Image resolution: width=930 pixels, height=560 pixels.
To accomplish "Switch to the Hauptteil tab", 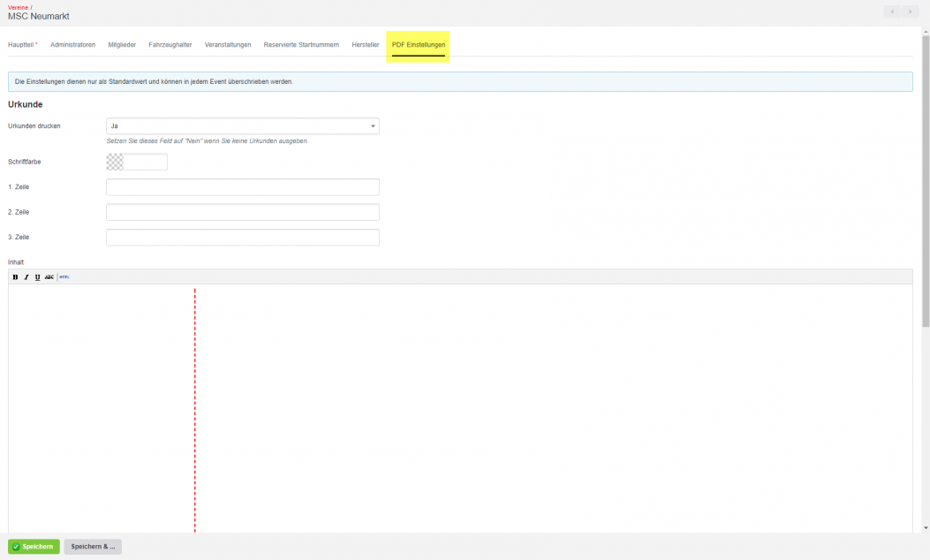I will tap(23, 45).
